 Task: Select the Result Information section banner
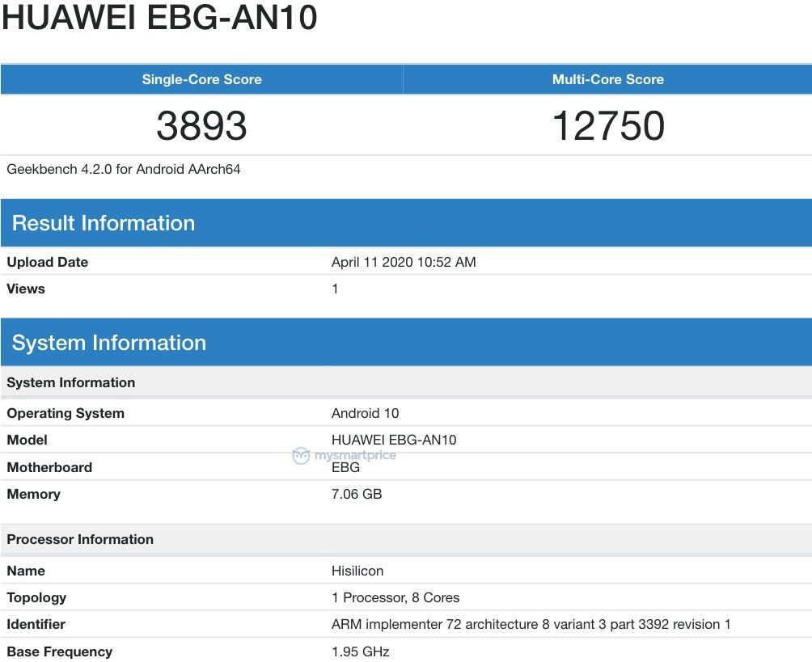pyautogui.click(x=407, y=222)
